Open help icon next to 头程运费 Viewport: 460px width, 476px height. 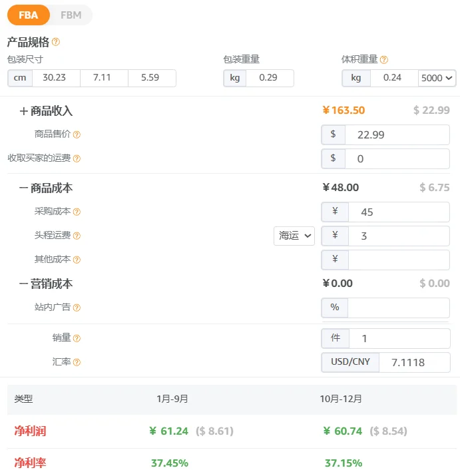(77, 236)
